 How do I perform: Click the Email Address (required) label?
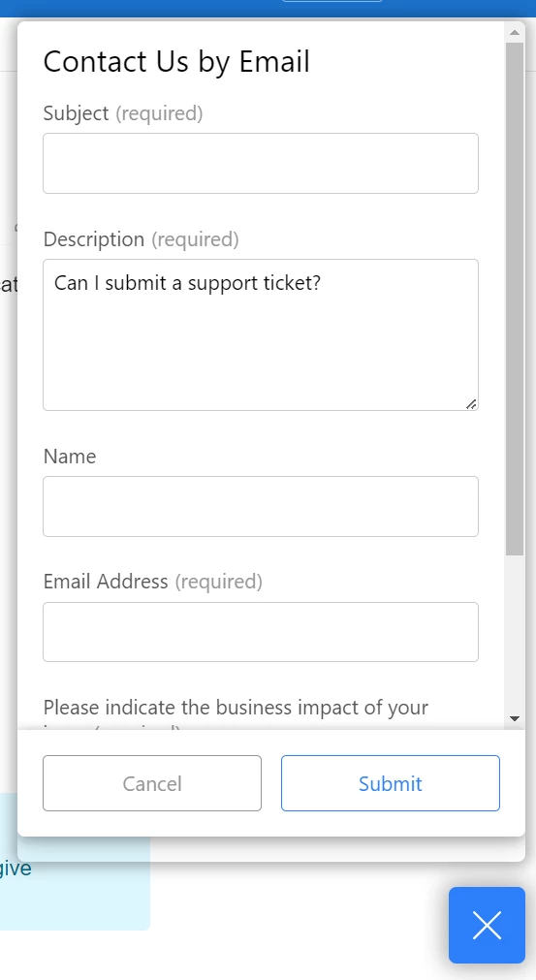(153, 582)
